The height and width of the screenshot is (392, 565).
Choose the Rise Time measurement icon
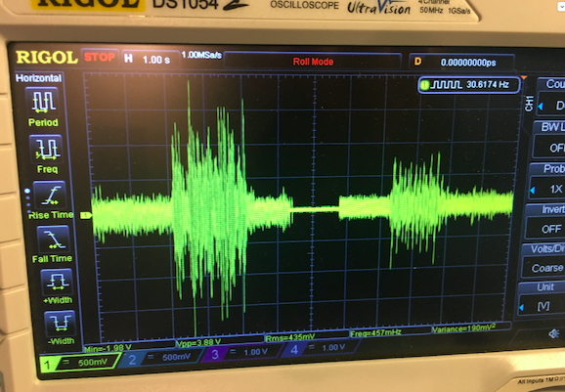(x=50, y=196)
